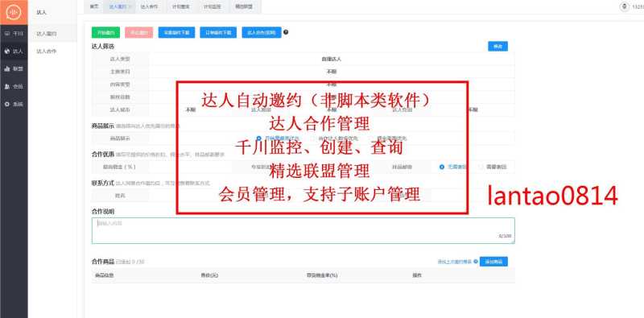
Task: Select 达人邀约 in the secondary menu
Action: (52, 34)
